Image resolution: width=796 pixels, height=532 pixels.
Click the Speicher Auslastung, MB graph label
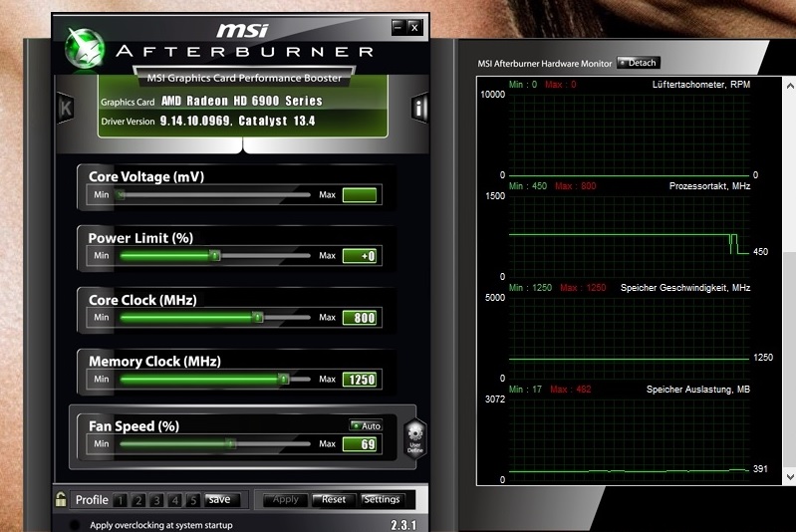click(698, 390)
